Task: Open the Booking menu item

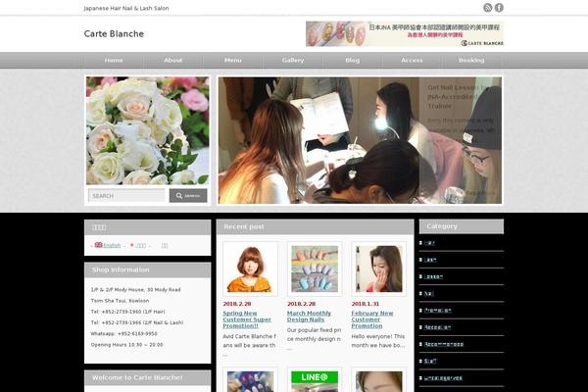Action: 471,60
